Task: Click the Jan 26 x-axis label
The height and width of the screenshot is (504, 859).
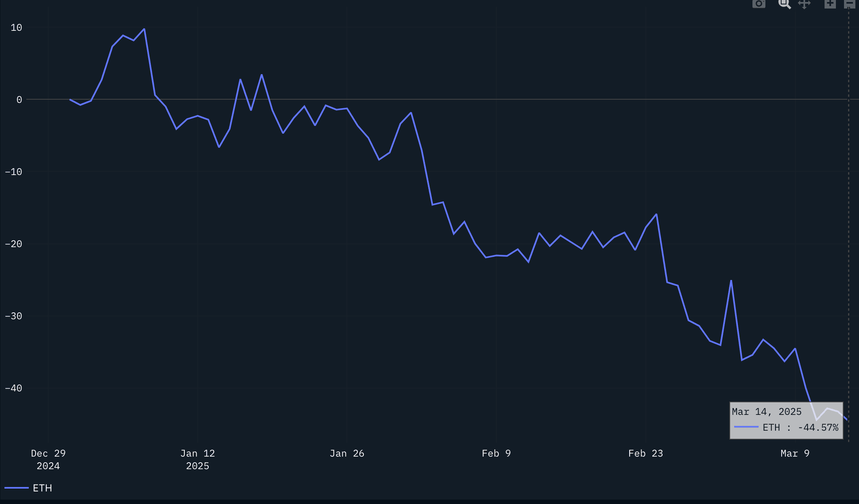Action: [347, 453]
